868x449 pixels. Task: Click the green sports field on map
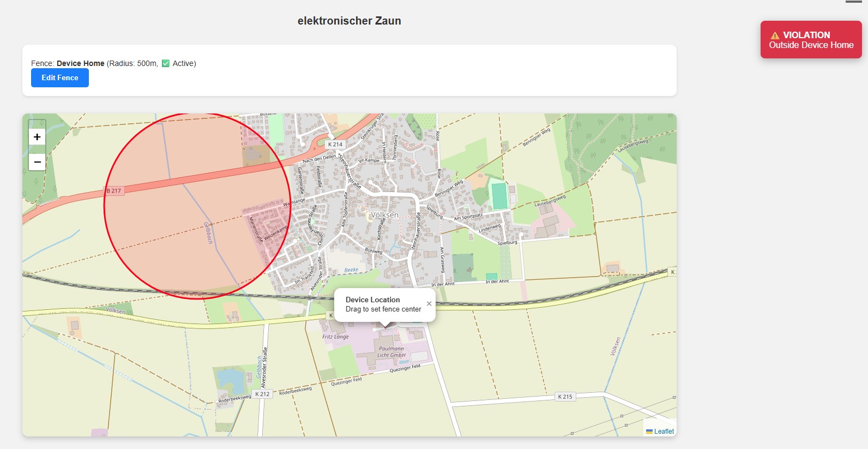point(499,196)
